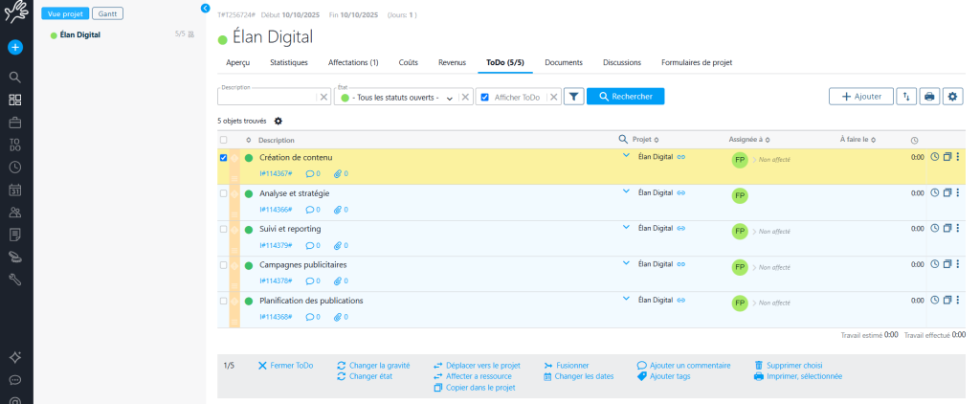The width and height of the screenshot is (980, 404).
Task: Expand the chevron on Campagnes publicitaires row
Action: [x=626, y=263]
